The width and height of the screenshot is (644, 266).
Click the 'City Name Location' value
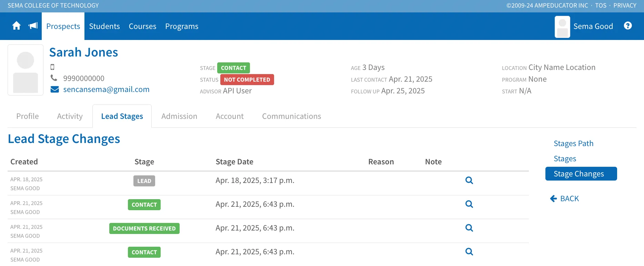(562, 68)
